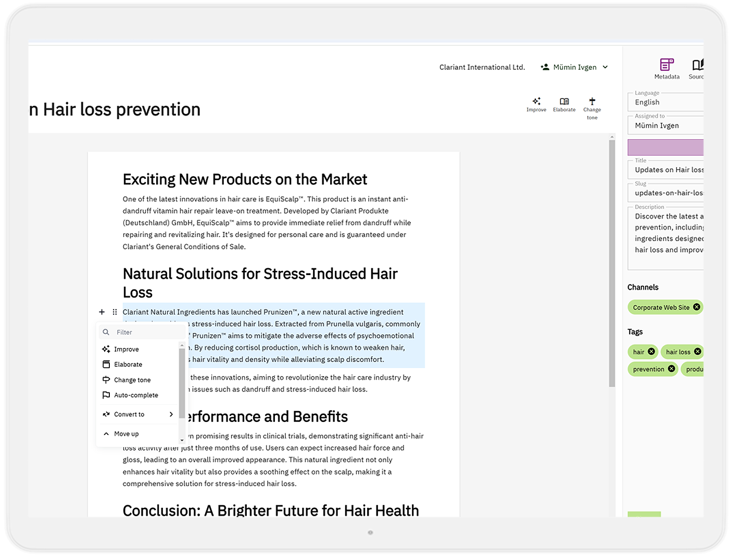Click heading Natural Solutions for Stress-Induced Hair Loss
Viewport: 729px width, 560px height.
coord(260,283)
